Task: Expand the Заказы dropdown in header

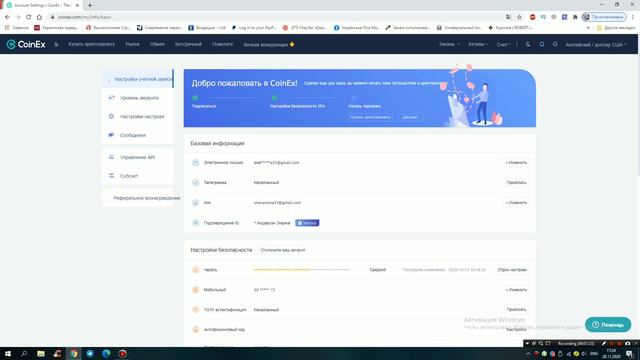Action: (449, 44)
